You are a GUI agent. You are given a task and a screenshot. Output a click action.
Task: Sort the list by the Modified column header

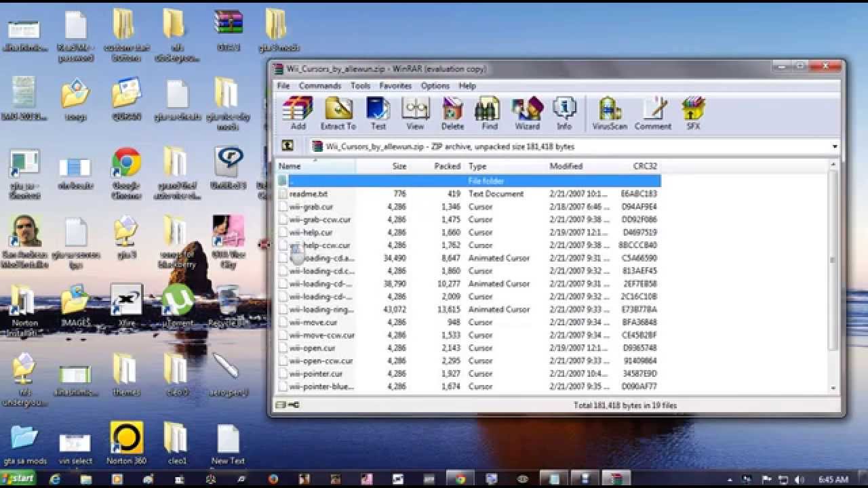580,166
